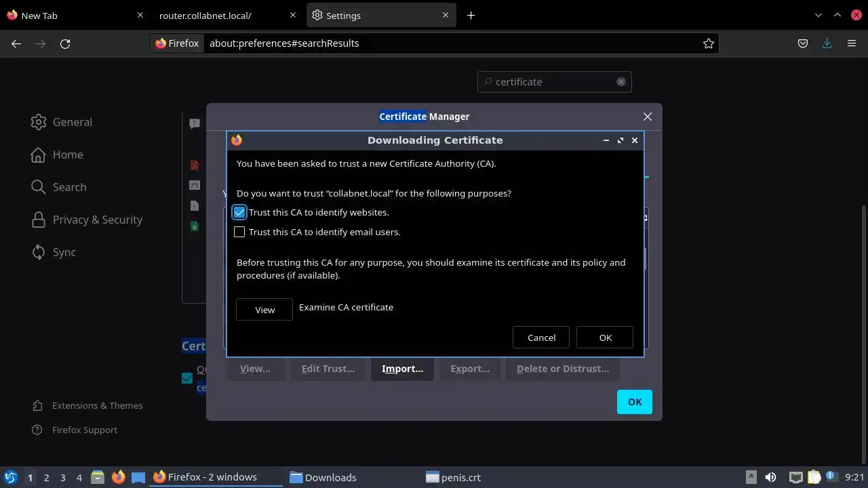Open Search settings category

click(x=59, y=187)
